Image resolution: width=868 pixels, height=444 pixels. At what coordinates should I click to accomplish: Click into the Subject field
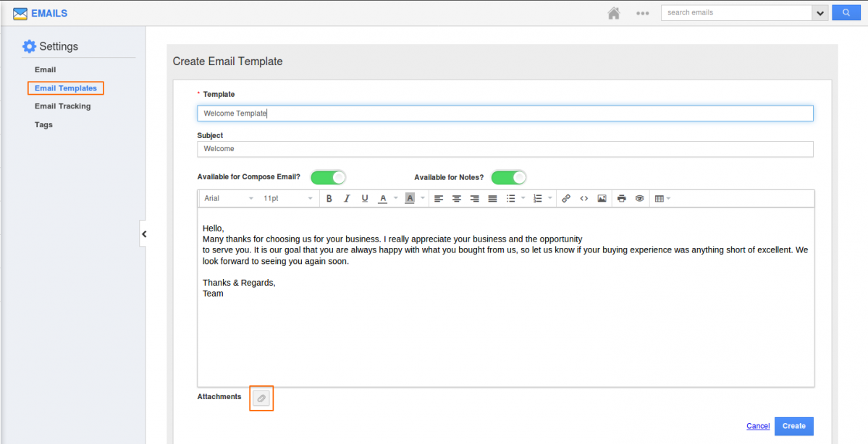tap(505, 149)
